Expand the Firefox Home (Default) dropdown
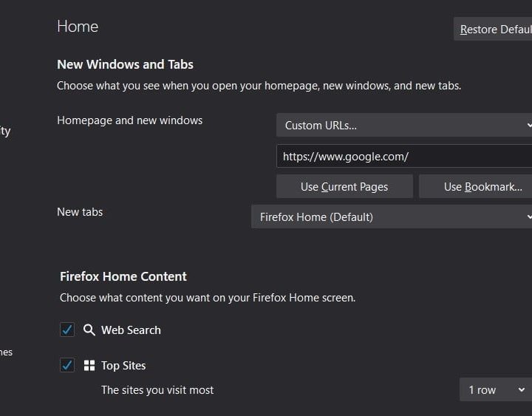The width and height of the screenshot is (532, 416). point(392,217)
